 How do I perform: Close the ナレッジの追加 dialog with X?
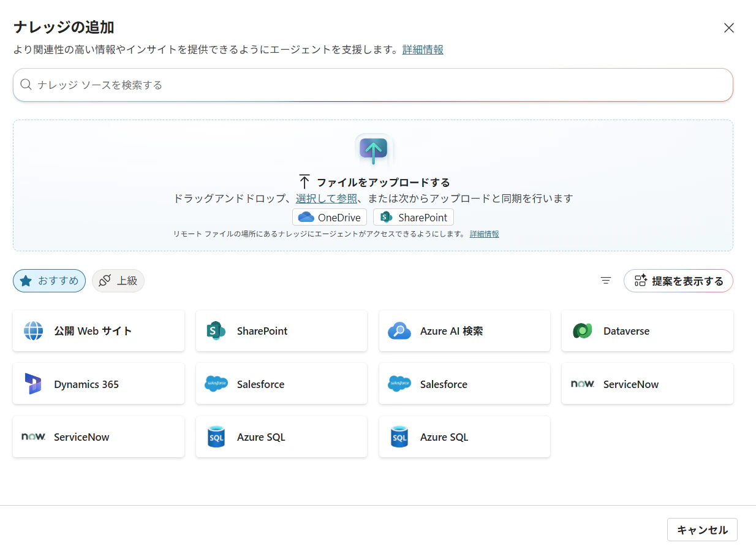[x=728, y=28]
